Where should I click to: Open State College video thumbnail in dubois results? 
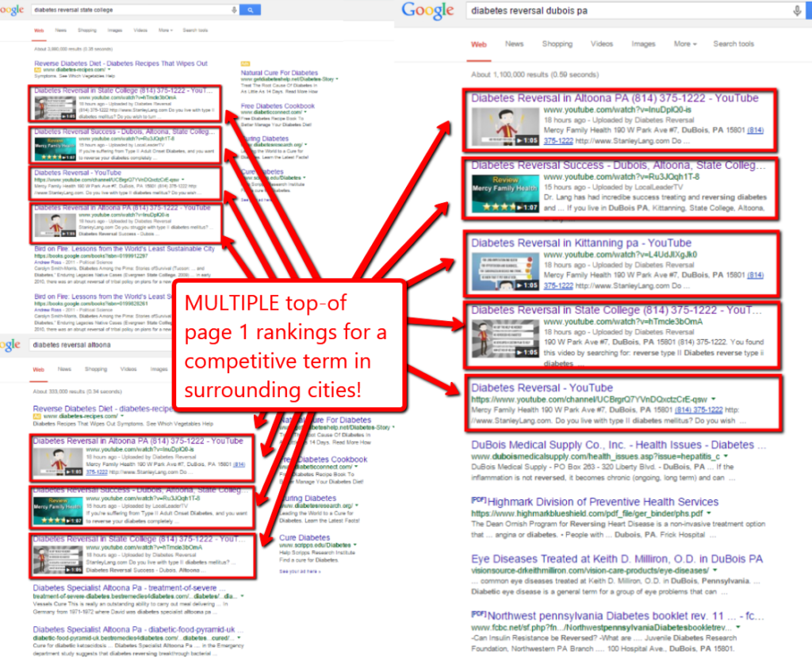tap(505, 338)
